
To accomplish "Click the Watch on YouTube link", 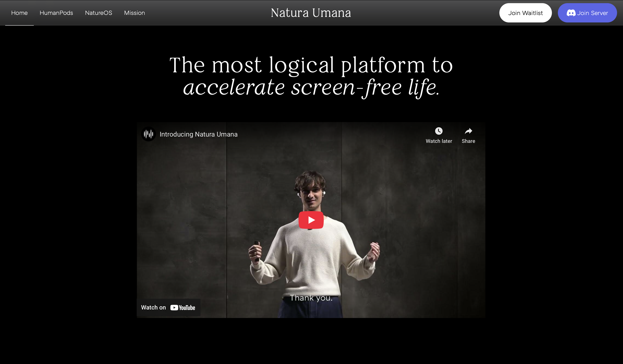I will coord(168,307).
